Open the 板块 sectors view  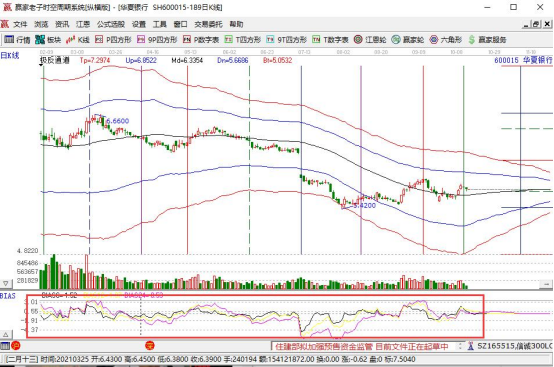pyautogui.click(x=48, y=40)
